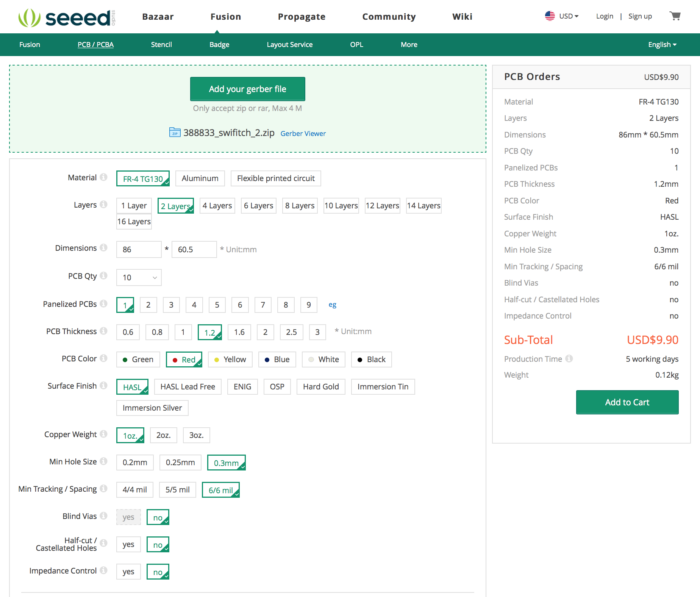Set PCB thickness to 1.6
This screenshot has height=597, width=700.
239,332
